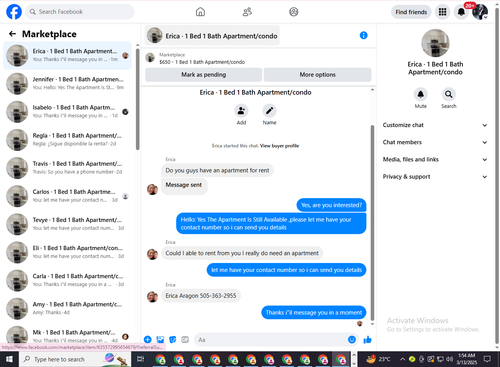Click the Name pencil icon
This screenshot has height=367, width=500.
coord(269,111)
